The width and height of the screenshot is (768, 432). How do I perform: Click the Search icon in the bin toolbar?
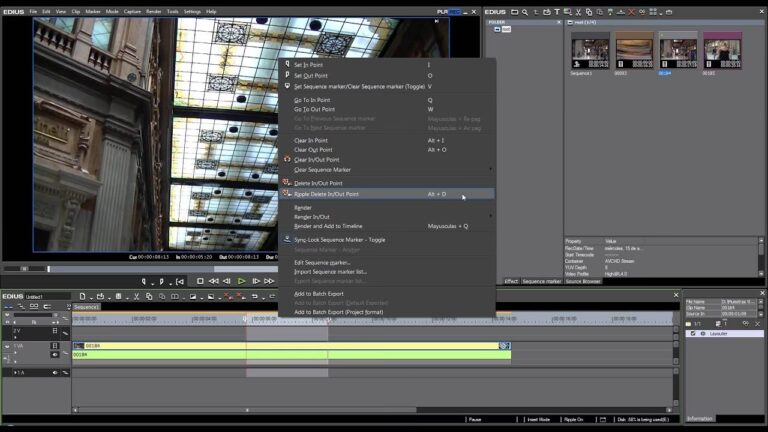pos(525,12)
